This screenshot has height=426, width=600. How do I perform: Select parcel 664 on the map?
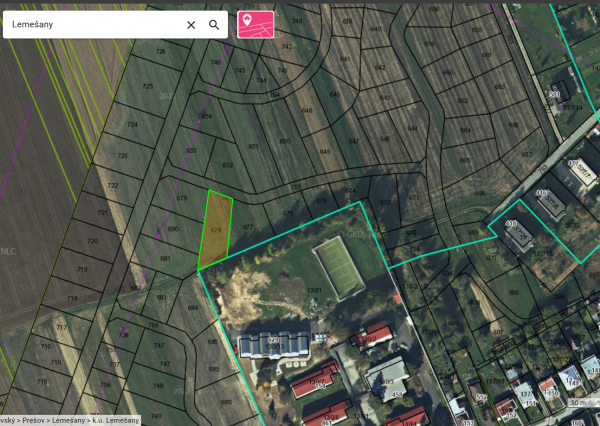point(465,131)
